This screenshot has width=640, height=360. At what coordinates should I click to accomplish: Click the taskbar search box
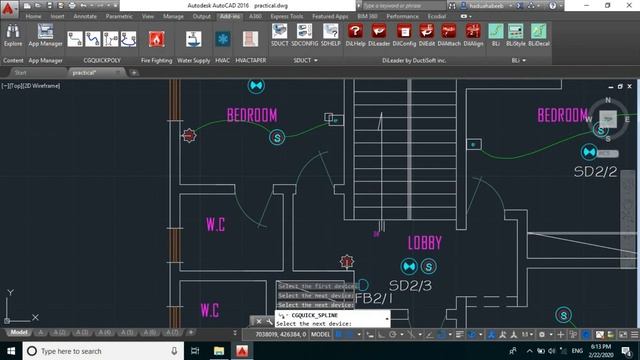[102, 351]
